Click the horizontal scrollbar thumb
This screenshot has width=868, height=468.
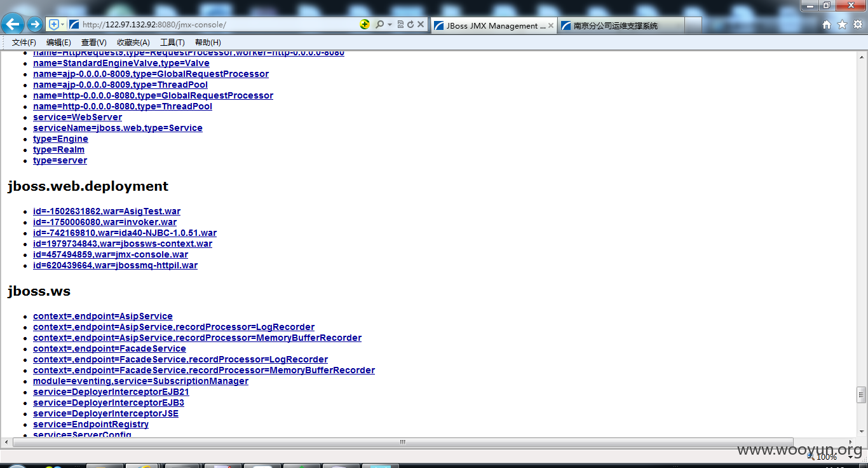click(403, 442)
